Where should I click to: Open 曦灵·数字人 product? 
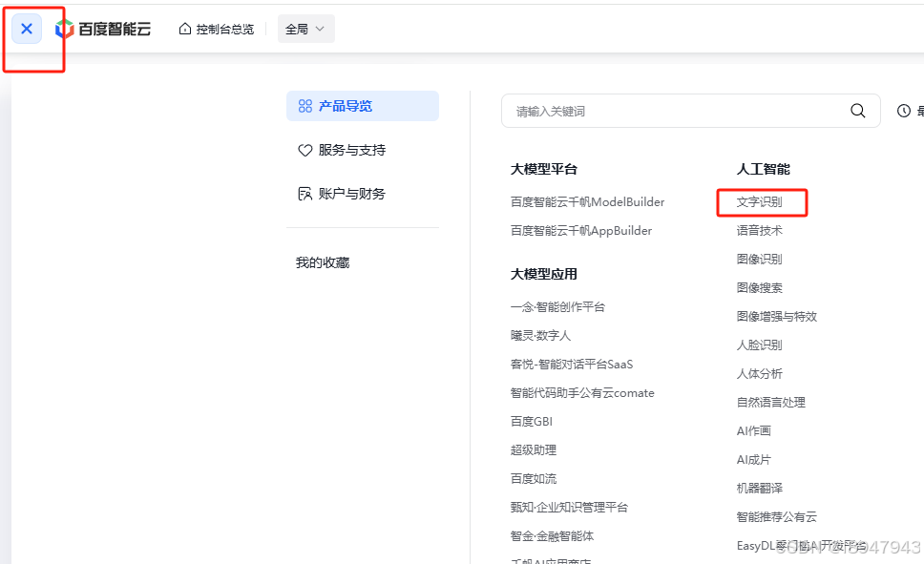(x=540, y=336)
